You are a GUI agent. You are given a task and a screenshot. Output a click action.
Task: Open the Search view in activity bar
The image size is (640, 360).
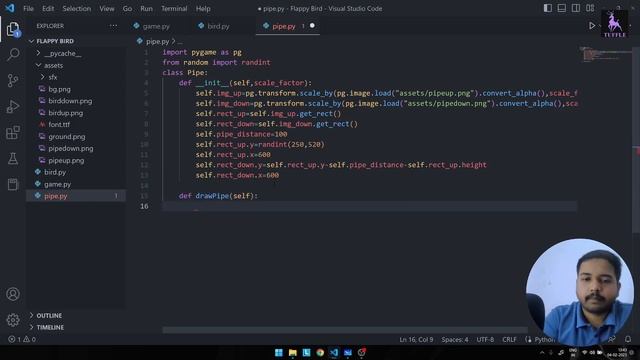coord(13,54)
